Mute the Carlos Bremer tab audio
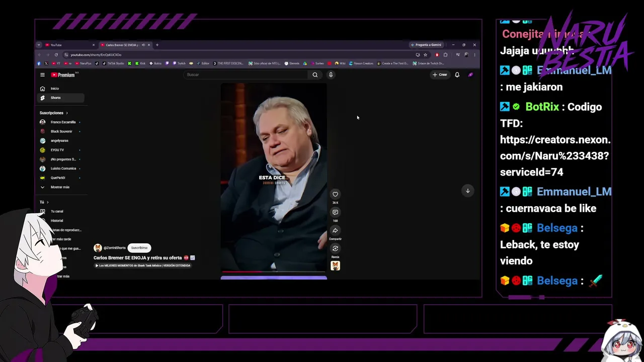 (143, 45)
